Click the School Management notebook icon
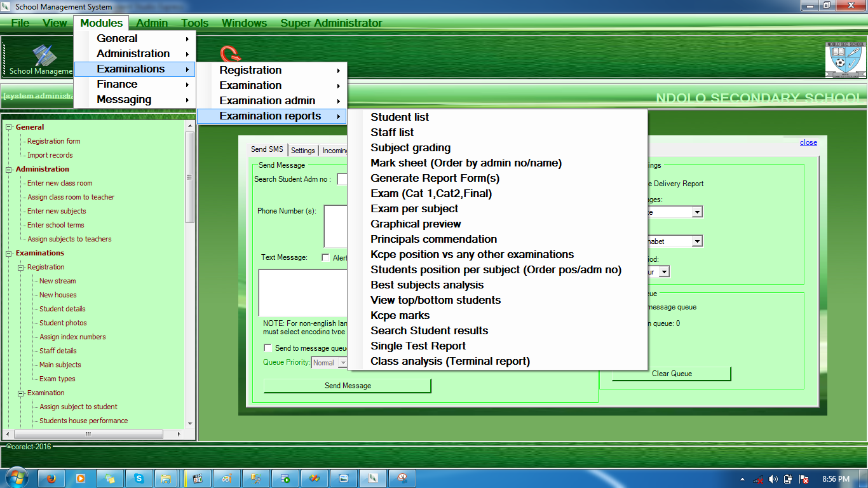This screenshot has width=868, height=488. [x=45, y=55]
